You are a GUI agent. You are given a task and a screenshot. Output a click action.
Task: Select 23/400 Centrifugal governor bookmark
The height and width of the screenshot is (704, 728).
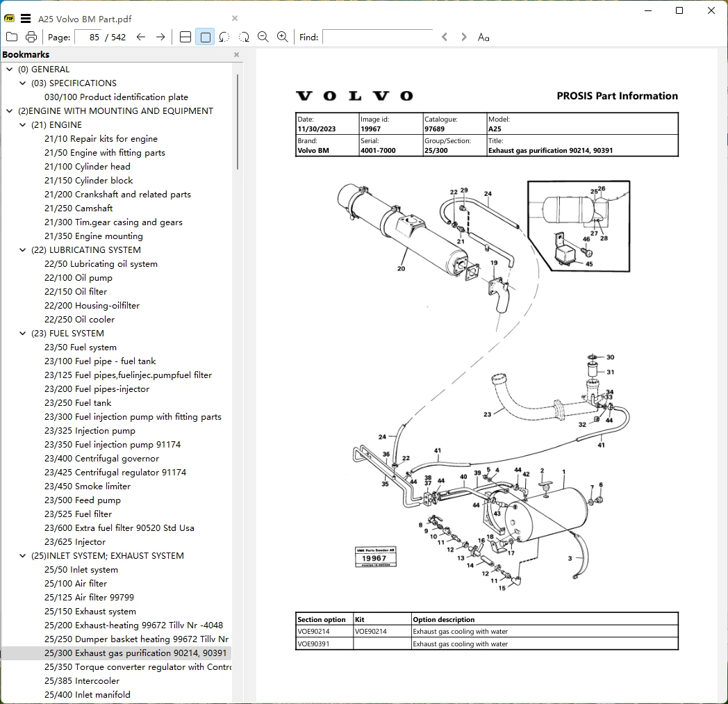click(101, 459)
